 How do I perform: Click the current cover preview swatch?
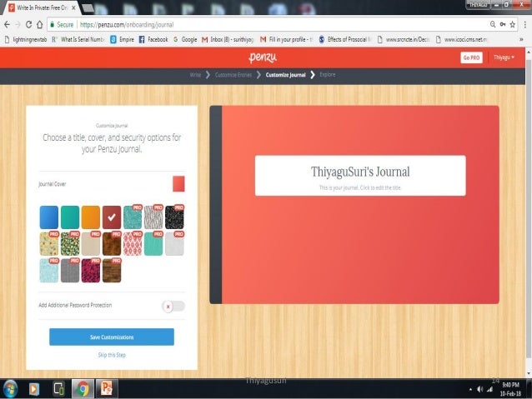(x=178, y=184)
